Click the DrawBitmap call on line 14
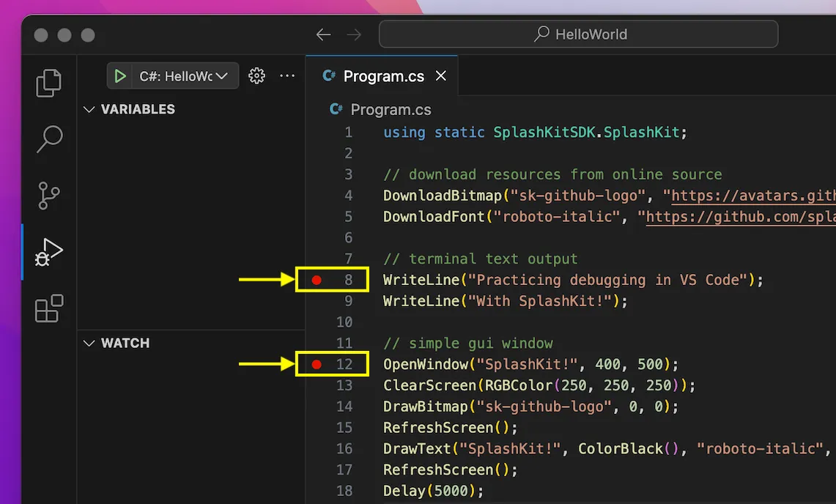Image resolution: width=836 pixels, height=504 pixels. 530,407
